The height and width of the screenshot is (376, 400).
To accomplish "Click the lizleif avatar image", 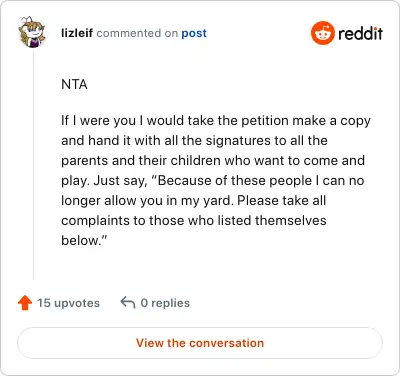I will tap(32, 33).
